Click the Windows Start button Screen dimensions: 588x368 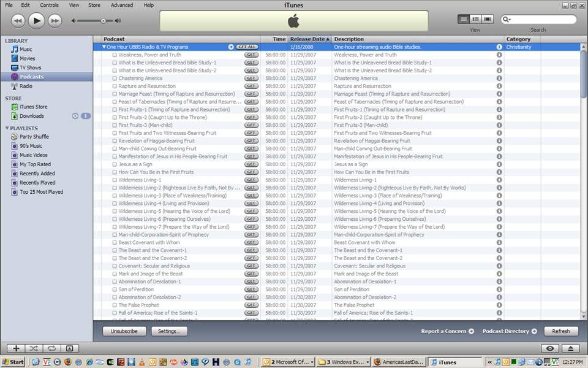13,362
